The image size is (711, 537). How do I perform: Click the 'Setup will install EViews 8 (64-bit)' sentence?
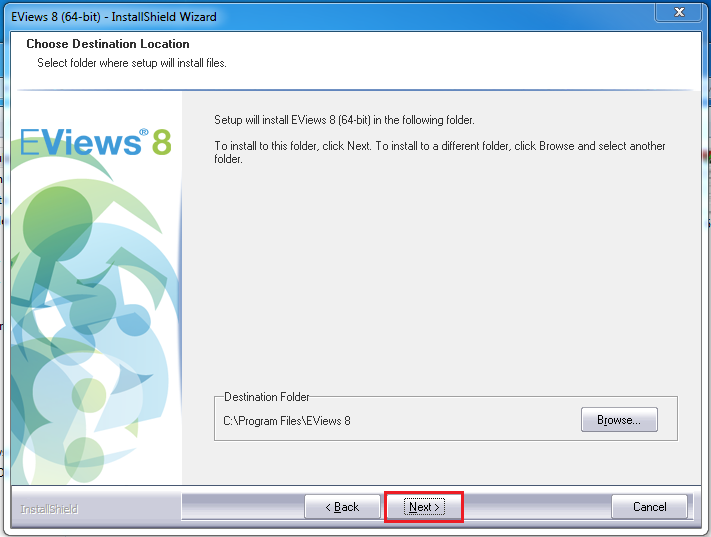point(344,120)
